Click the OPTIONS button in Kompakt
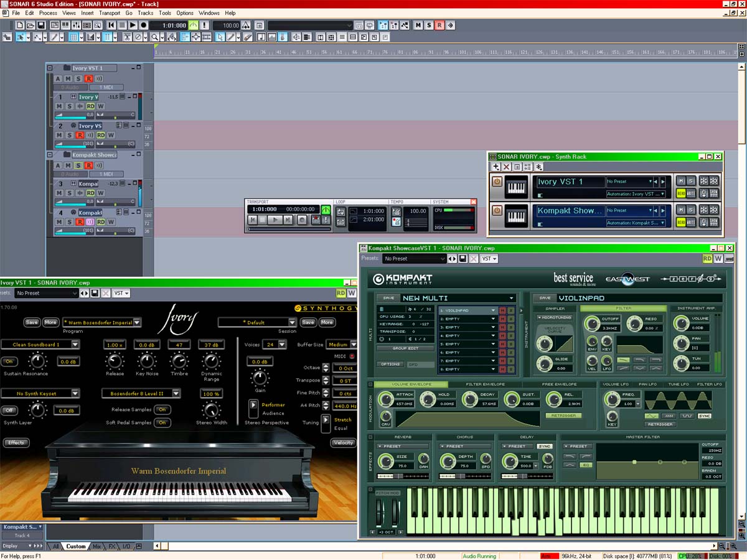Screen dimensions: 747x560 click(x=390, y=364)
